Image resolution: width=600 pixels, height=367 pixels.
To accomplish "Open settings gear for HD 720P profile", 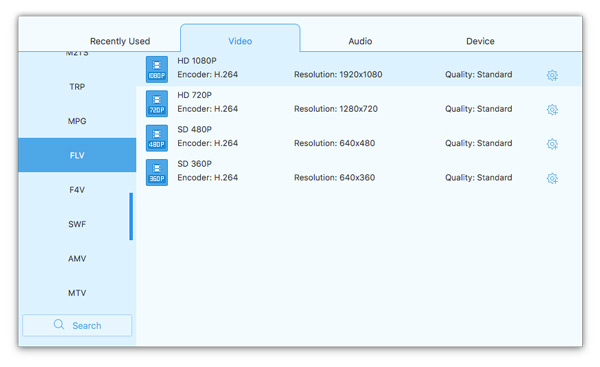I will click(552, 110).
